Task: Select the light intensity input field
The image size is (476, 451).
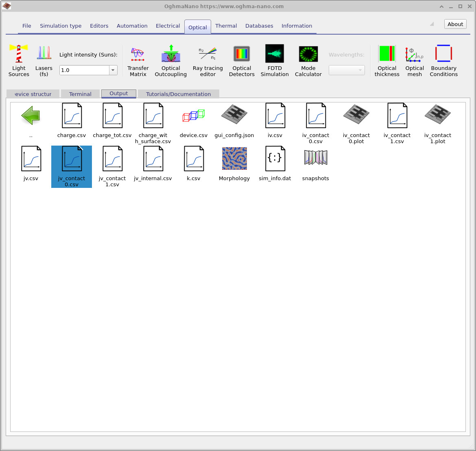Action: pos(83,70)
